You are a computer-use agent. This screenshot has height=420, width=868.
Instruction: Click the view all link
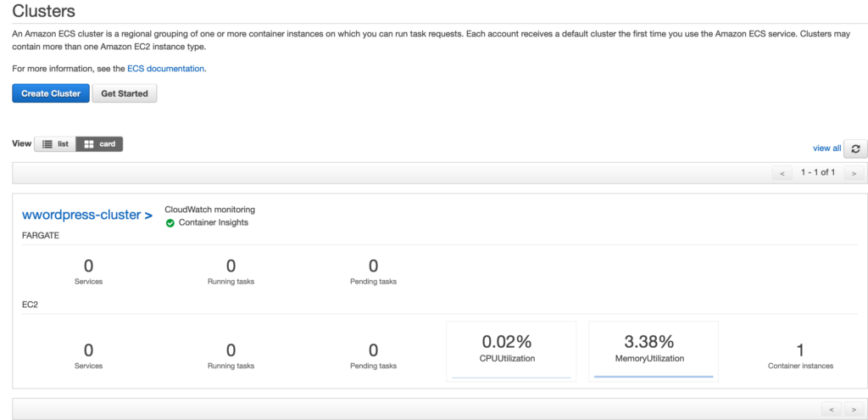pos(827,148)
